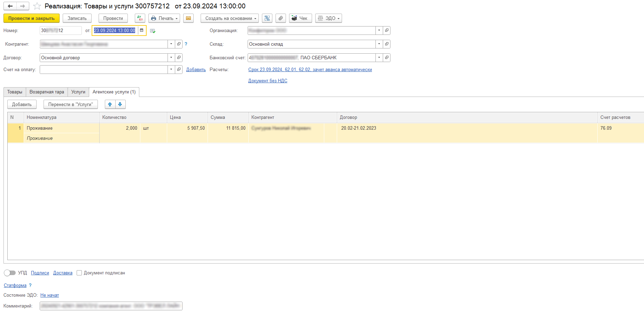The image size is (644, 311).
Task: Click Добавить button above the table
Action: (x=22, y=104)
